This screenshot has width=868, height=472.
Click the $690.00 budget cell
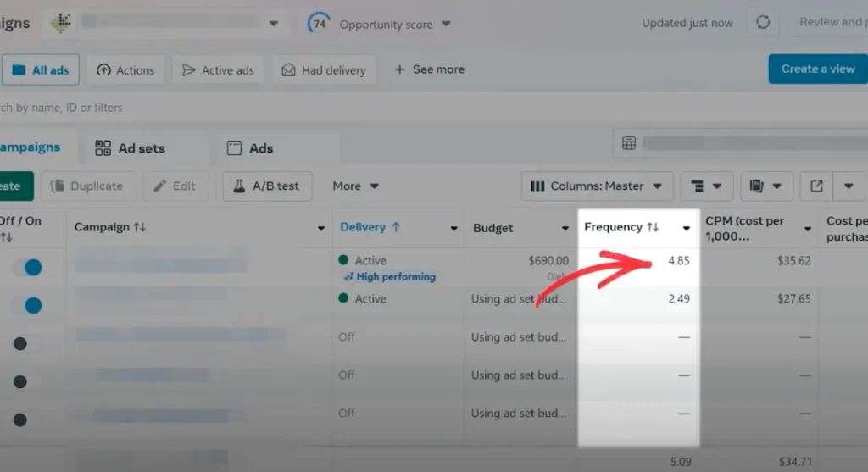click(548, 261)
